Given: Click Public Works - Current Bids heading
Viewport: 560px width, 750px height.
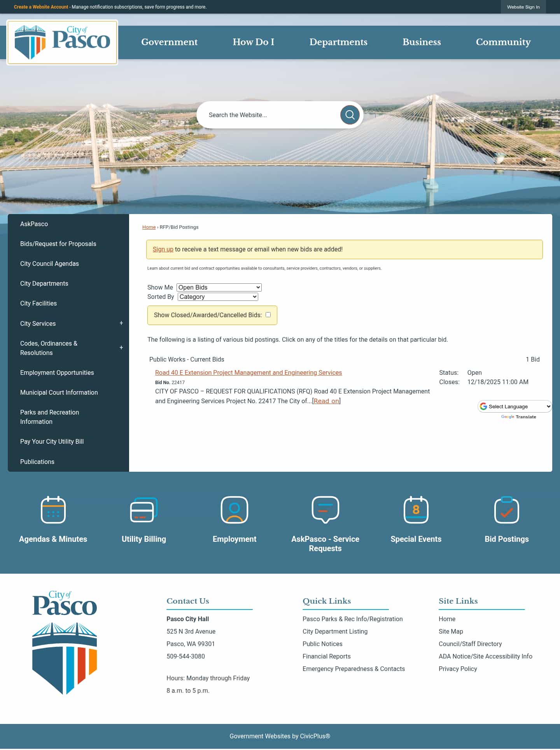Looking at the screenshot, I should 187,360.
